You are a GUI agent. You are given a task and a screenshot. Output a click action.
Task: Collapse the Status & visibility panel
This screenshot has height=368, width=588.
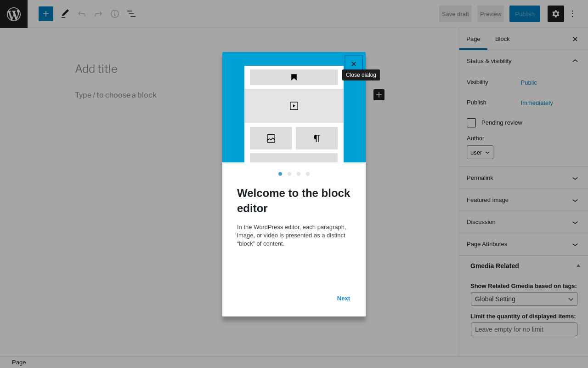(x=524, y=61)
